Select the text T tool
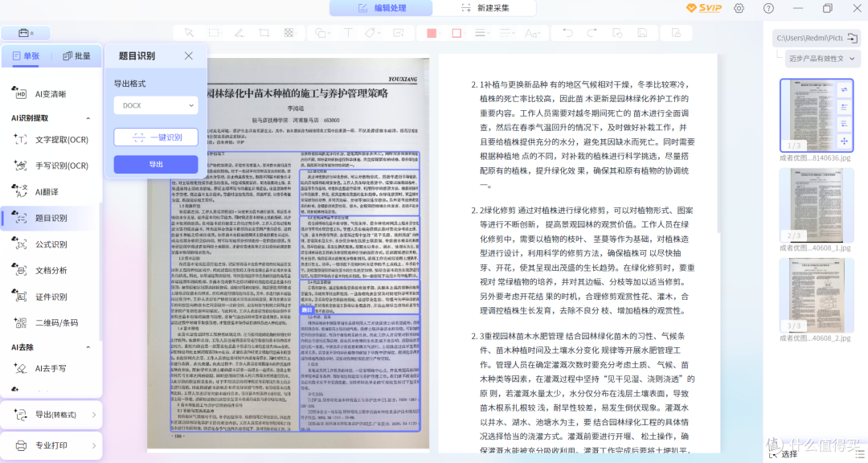 click(348, 33)
